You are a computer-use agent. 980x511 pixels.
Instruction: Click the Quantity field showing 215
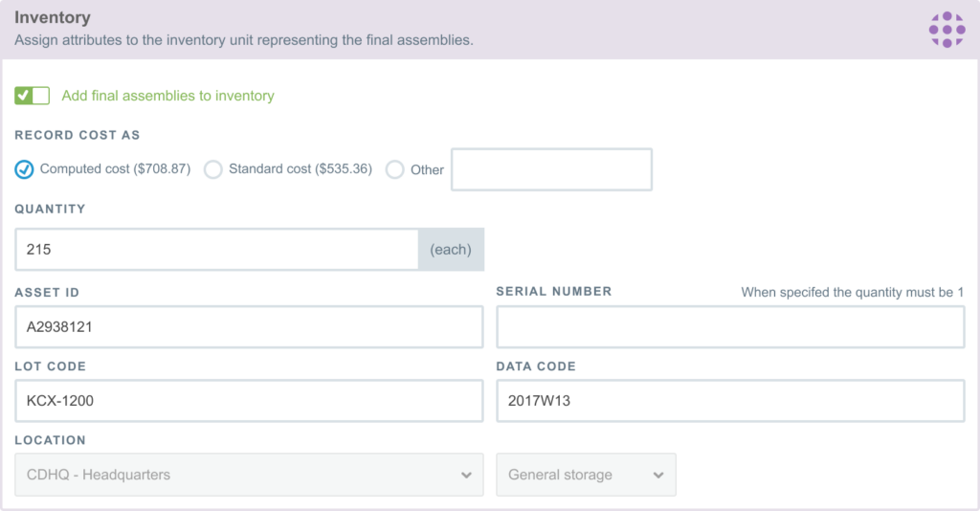click(x=217, y=249)
